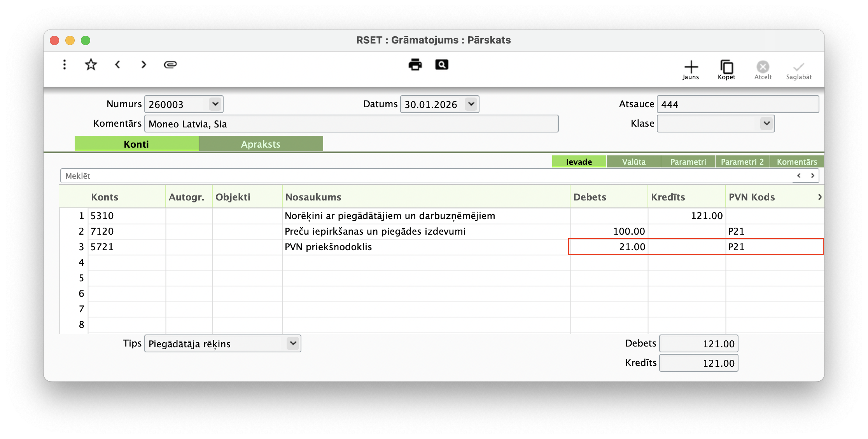Create new entry with Jauns button
The height and width of the screenshot is (439, 868).
pos(691,70)
